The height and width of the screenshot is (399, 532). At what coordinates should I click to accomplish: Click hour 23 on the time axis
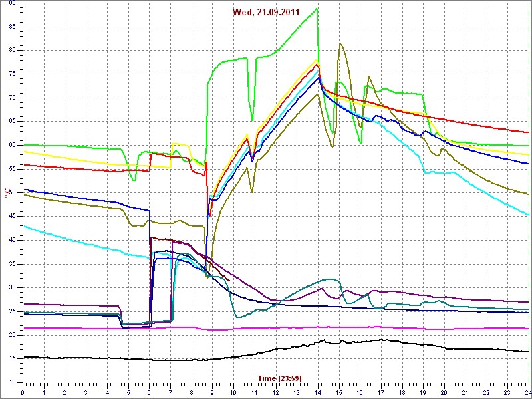tap(507, 392)
